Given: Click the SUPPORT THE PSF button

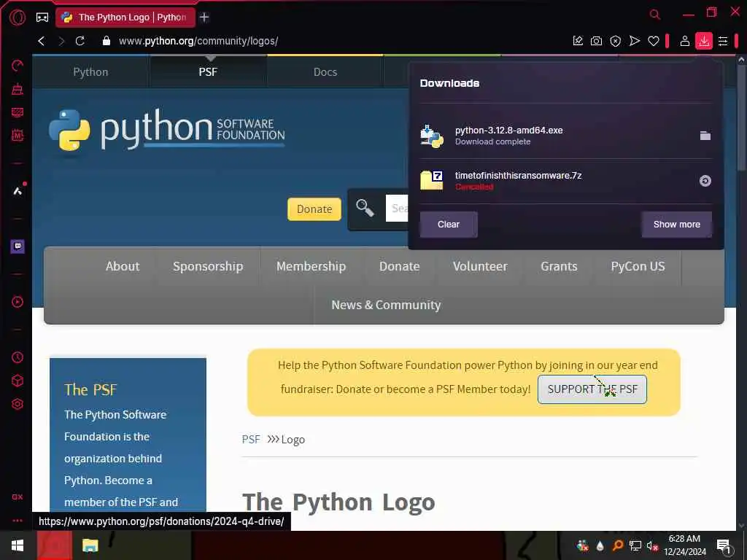Looking at the screenshot, I should [x=592, y=389].
